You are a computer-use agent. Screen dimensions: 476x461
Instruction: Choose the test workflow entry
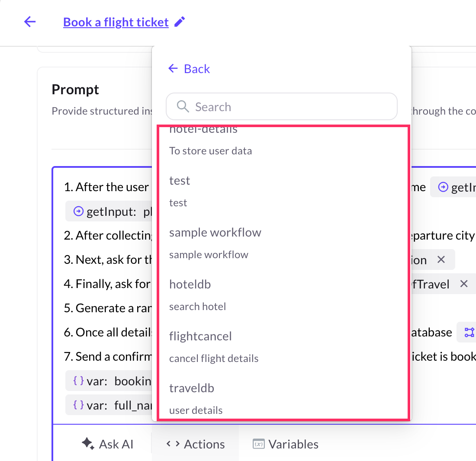point(180,191)
